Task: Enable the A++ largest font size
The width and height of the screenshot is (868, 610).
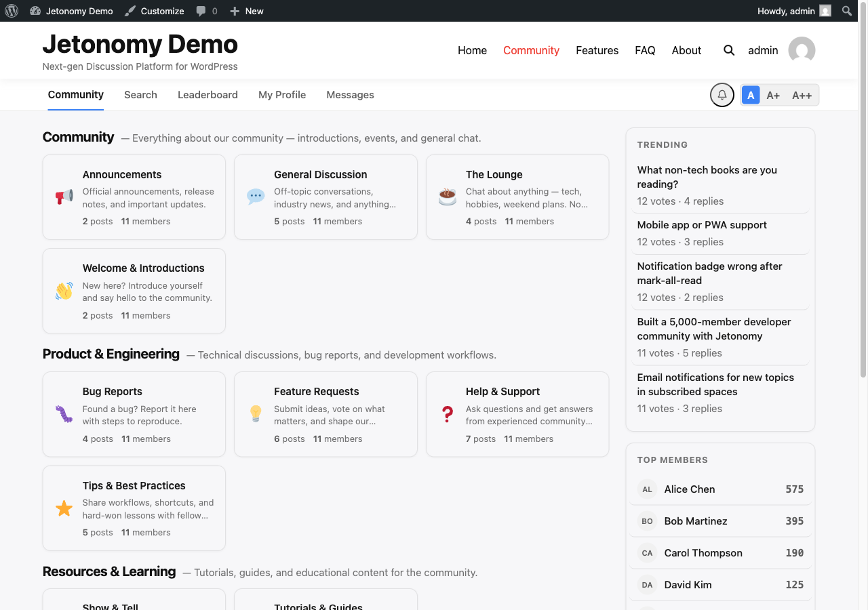Action: (802, 95)
